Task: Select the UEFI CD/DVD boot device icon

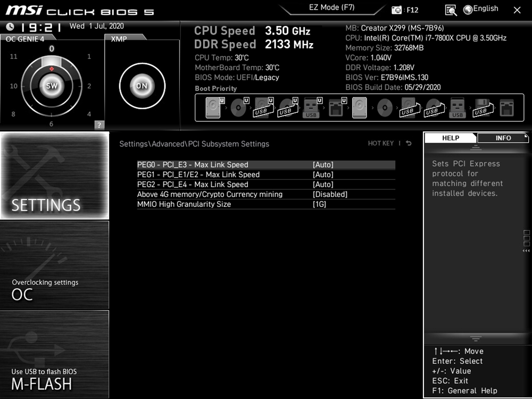Action: pyautogui.click(x=239, y=107)
